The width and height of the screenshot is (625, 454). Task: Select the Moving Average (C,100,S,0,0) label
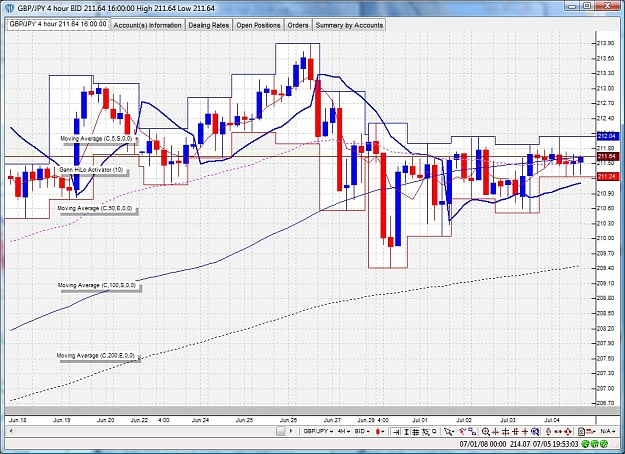97,285
